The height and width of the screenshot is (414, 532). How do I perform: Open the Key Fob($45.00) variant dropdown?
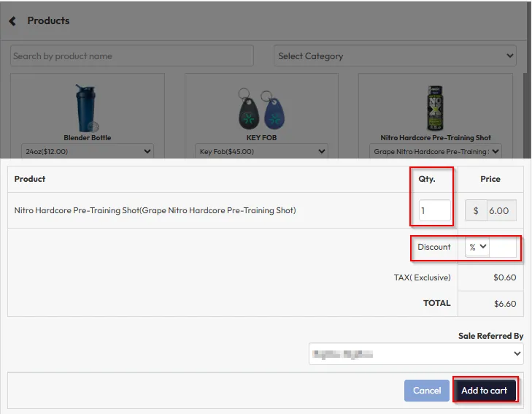click(261, 151)
